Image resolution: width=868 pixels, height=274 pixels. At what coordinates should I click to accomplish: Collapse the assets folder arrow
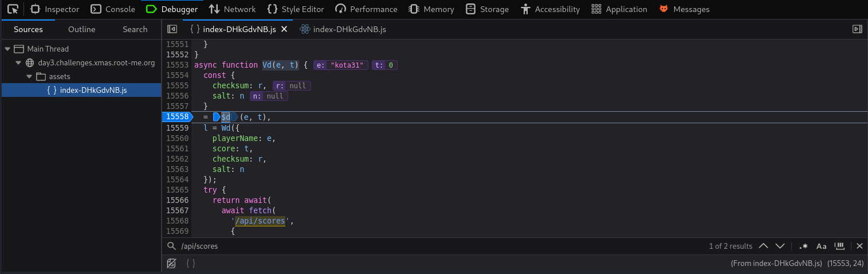pos(29,76)
